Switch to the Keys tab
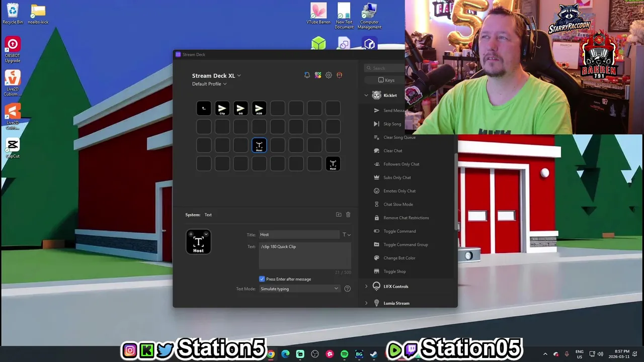Screen dimensions: 644x362 (386, 80)
